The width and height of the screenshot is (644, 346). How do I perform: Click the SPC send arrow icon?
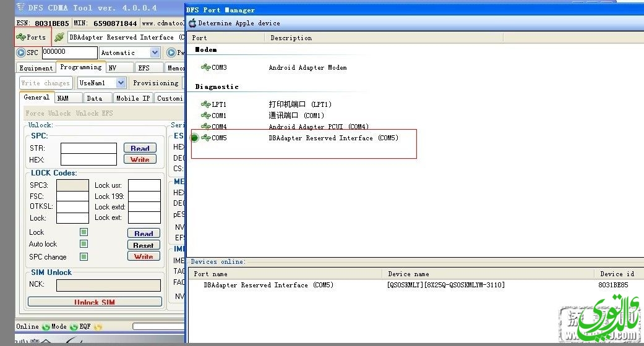[21, 53]
